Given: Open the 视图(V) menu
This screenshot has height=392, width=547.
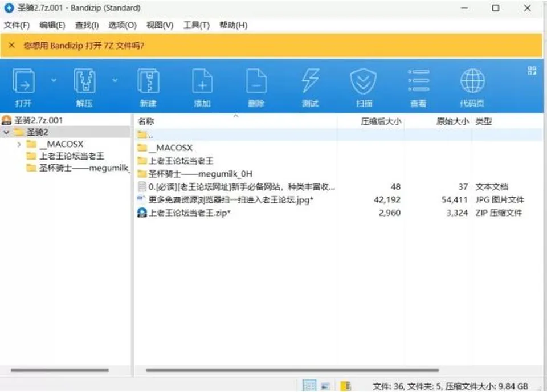Looking at the screenshot, I should [160, 25].
